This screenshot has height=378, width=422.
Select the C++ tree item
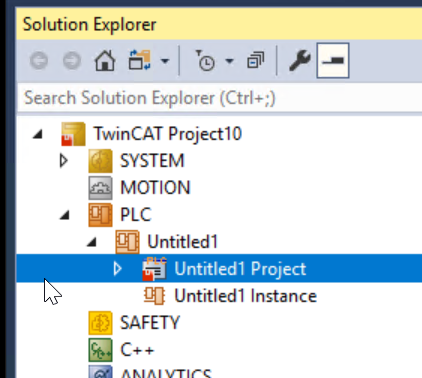click(x=137, y=350)
